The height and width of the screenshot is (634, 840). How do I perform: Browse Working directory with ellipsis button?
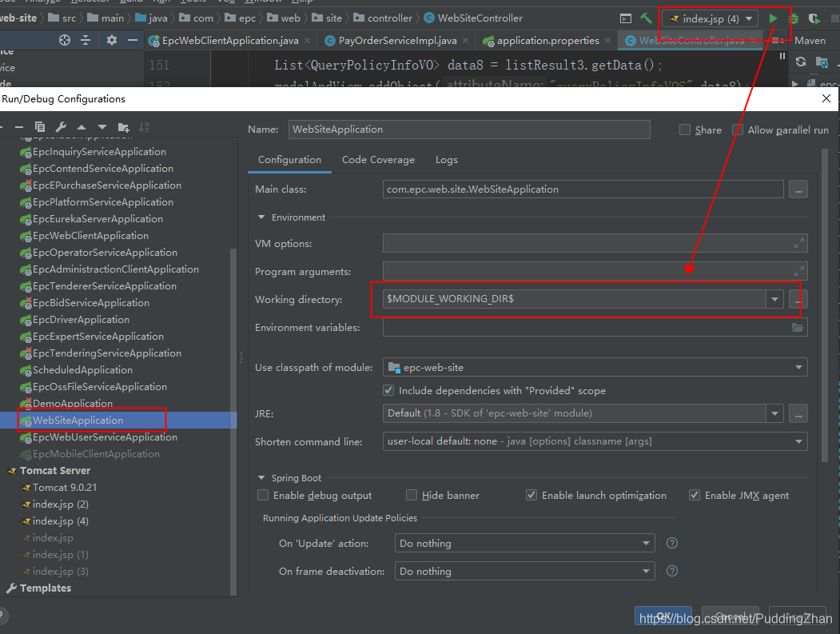pyautogui.click(x=798, y=299)
